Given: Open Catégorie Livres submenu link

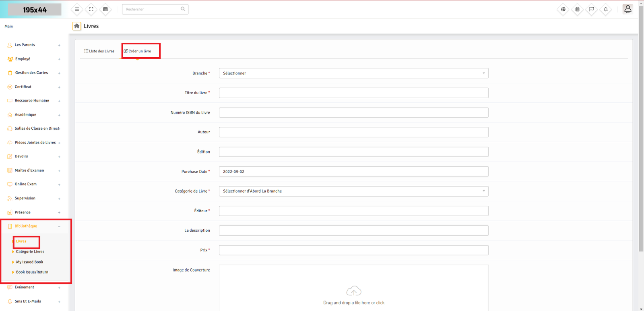Looking at the screenshot, I should tap(30, 252).
